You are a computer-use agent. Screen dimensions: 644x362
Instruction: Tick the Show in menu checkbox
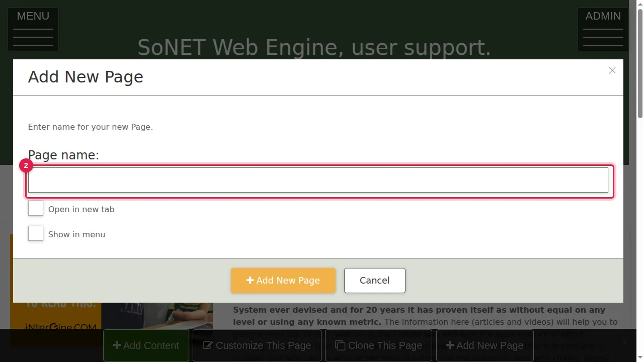36,233
